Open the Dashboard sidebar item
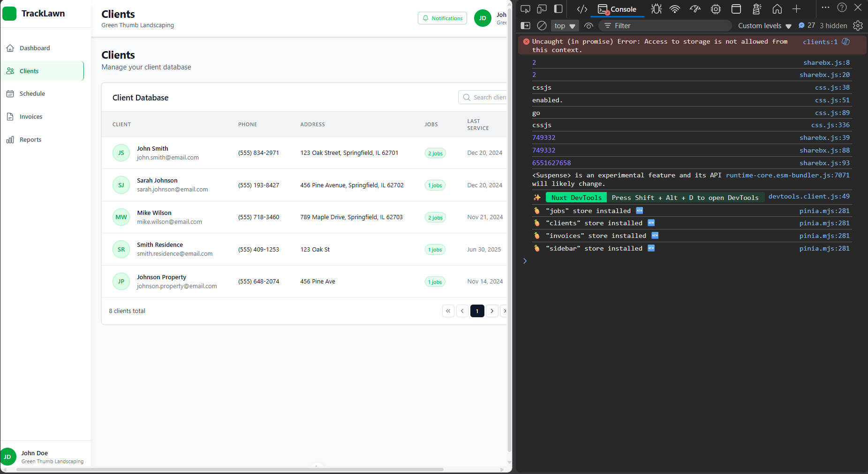The width and height of the screenshot is (868, 474). click(x=42, y=48)
